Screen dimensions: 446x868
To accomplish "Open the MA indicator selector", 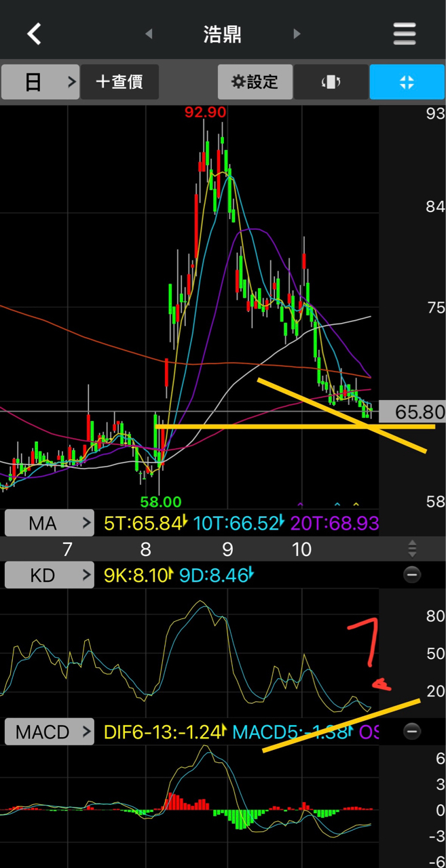I will [50, 523].
